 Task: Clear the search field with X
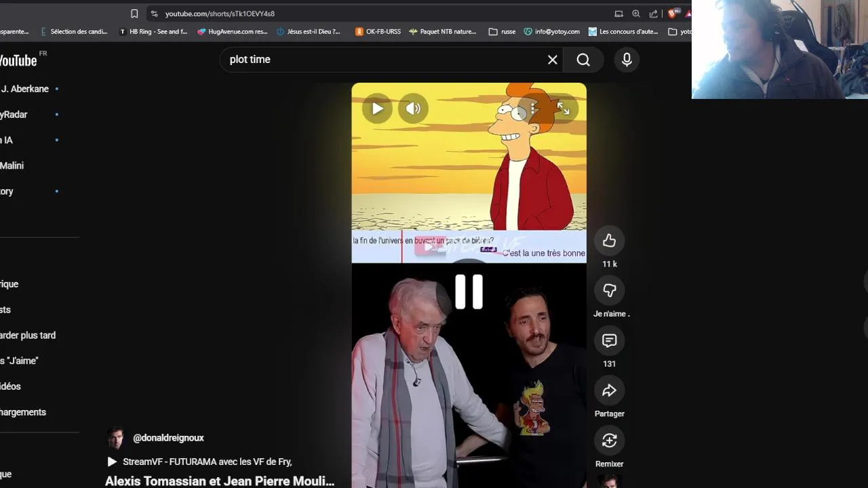553,60
